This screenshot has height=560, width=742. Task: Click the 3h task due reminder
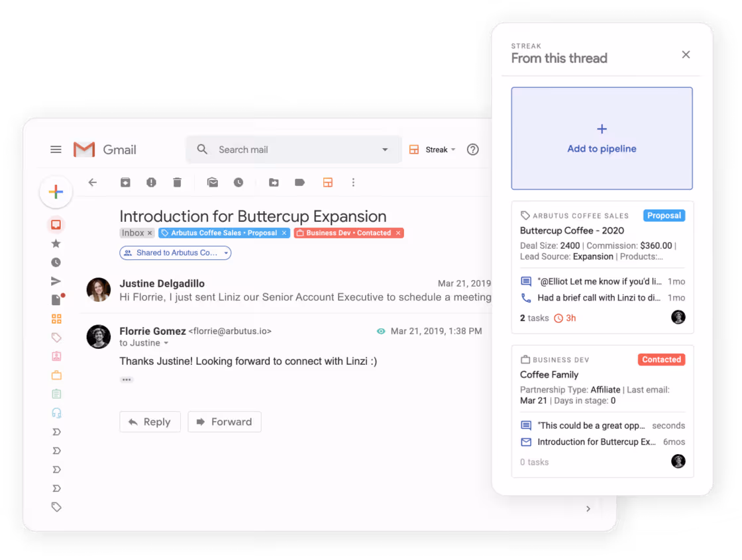pyautogui.click(x=565, y=318)
